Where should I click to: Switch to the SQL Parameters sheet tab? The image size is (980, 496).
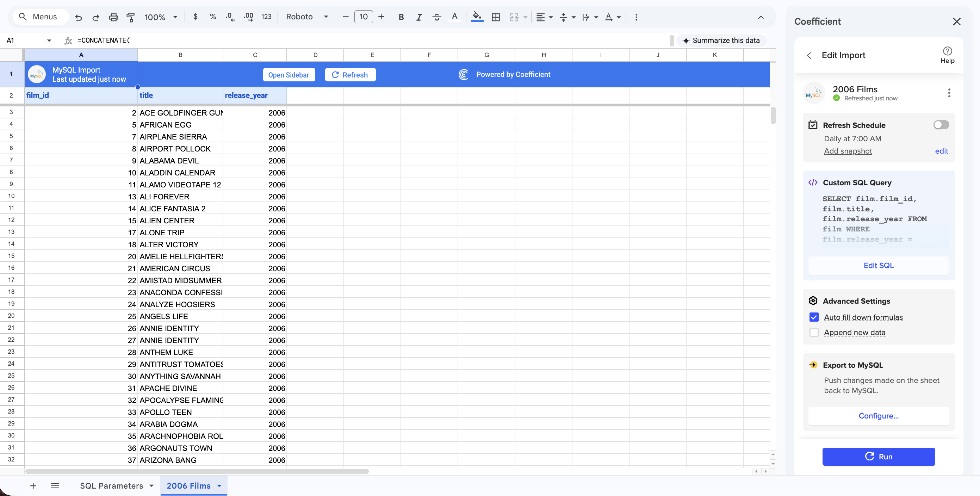tap(111, 485)
